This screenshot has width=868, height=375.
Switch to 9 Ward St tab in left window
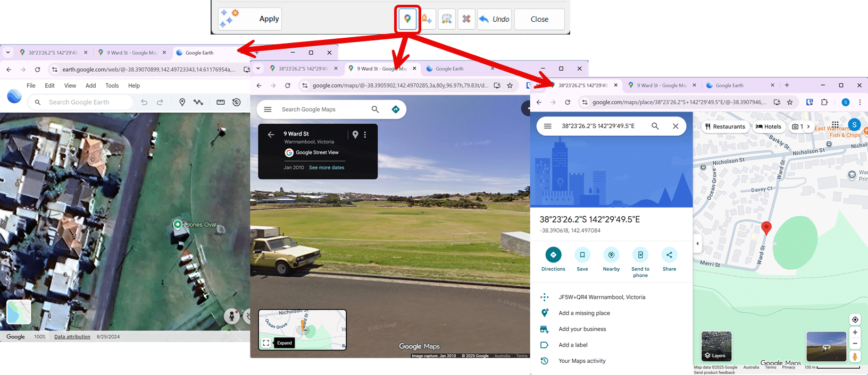tap(132, 53)
